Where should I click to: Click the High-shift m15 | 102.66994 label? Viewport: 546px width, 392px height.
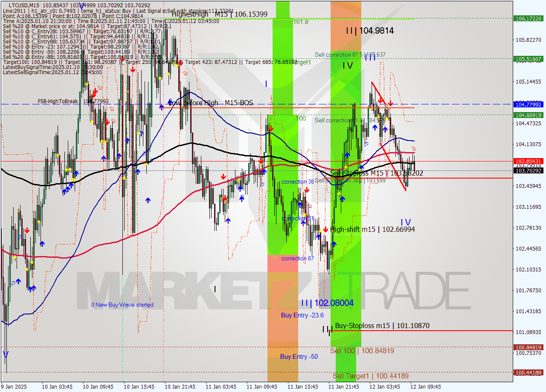[373, 229]
